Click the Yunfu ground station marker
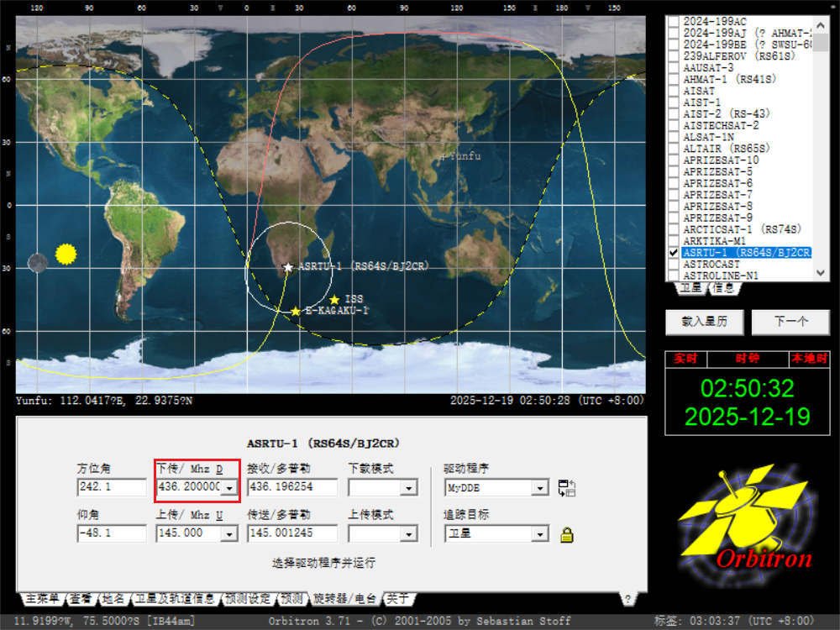 tap(443, 157)
